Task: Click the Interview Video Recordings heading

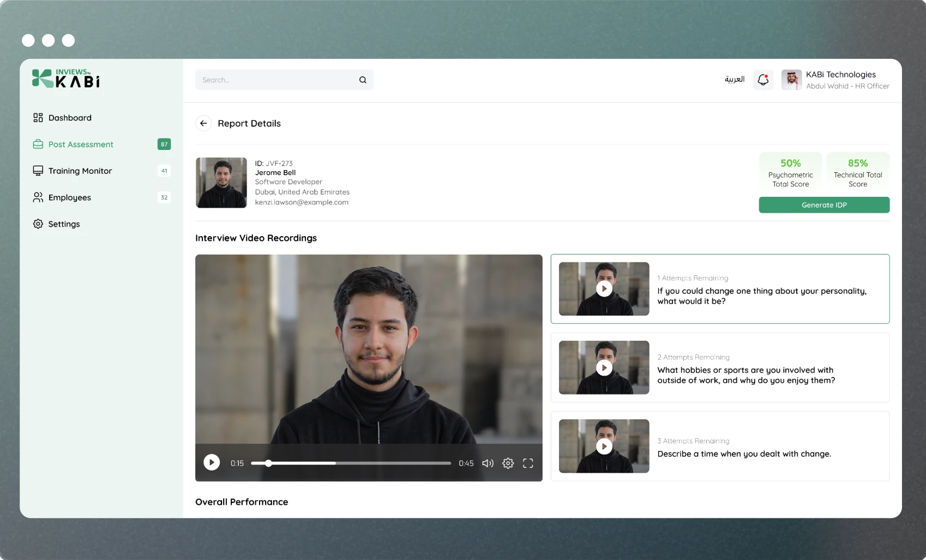Action: 256,238
